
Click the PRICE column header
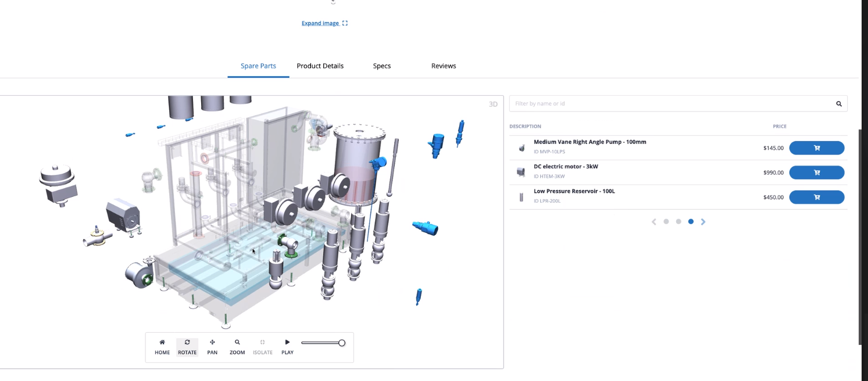pyautogui.click(x=780, y=126)
